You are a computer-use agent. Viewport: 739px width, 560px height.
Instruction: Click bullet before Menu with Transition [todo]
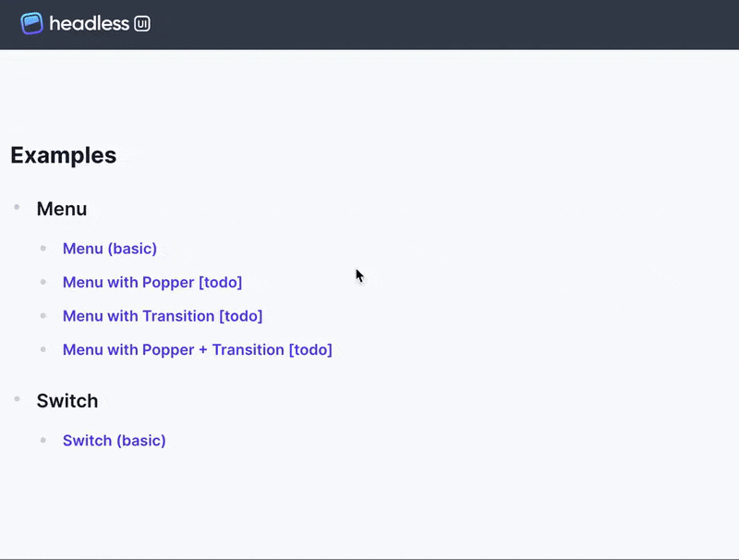42,315
